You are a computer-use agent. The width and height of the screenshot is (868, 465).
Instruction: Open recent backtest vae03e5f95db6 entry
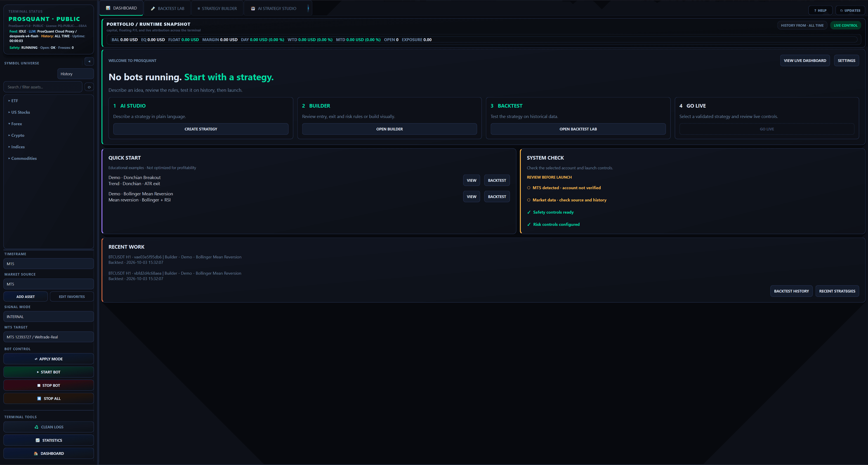(x=175, y=260)
